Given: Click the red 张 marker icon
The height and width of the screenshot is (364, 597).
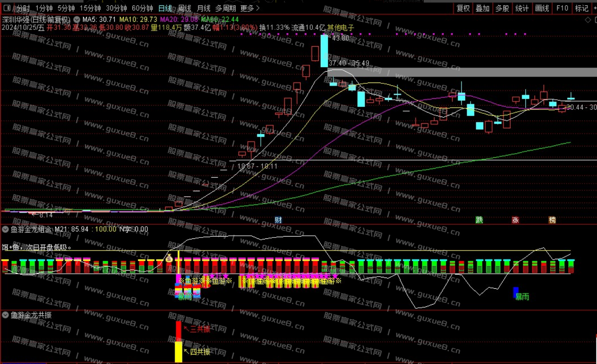Looking at the screenshot, I should tap(515, 220).
